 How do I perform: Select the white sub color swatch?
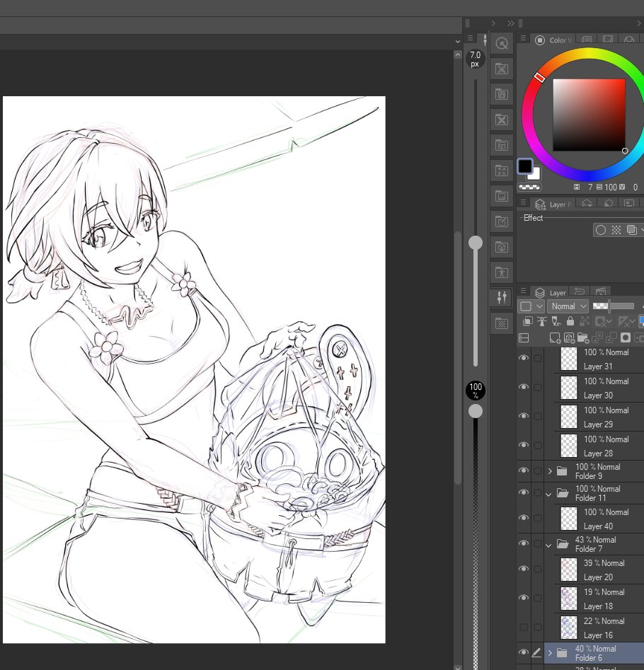tap(534, 173)
